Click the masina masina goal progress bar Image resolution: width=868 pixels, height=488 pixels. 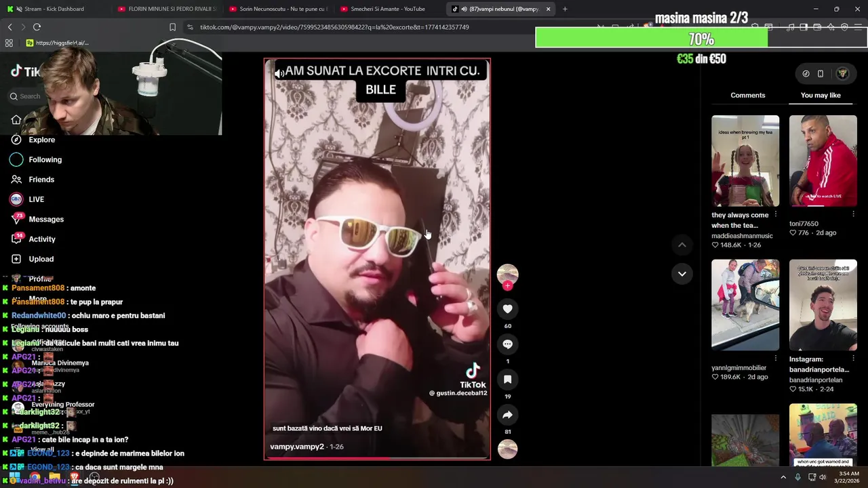click(x=701, y=39)
